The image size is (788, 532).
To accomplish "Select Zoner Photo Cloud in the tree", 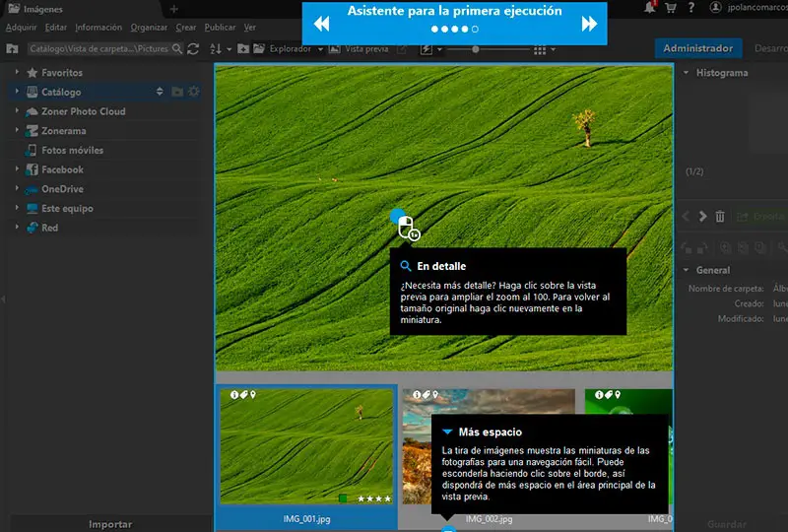I will (84, 111).
